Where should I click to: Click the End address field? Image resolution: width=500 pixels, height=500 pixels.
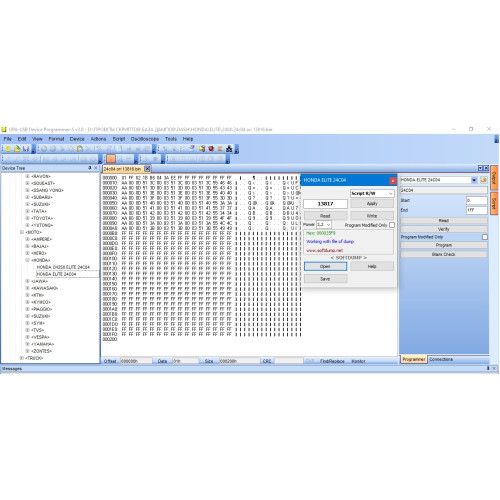477,210
